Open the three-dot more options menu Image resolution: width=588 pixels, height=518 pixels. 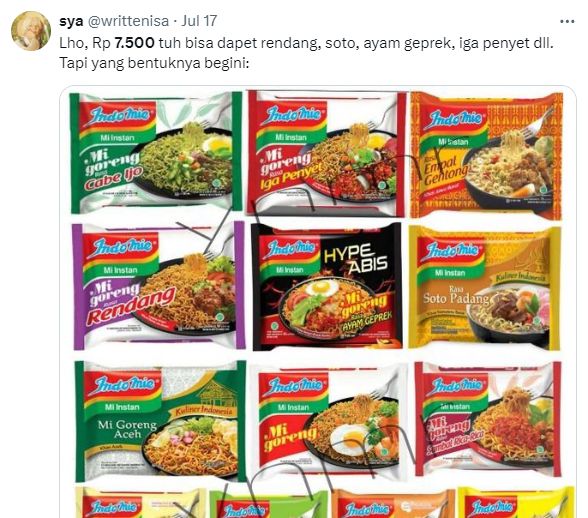[x=567, y=22]
